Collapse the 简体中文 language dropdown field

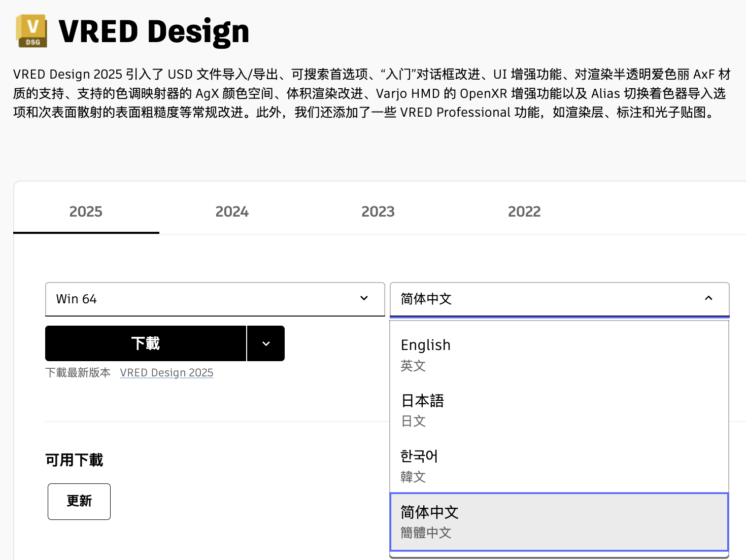click(x=548, y=299)
